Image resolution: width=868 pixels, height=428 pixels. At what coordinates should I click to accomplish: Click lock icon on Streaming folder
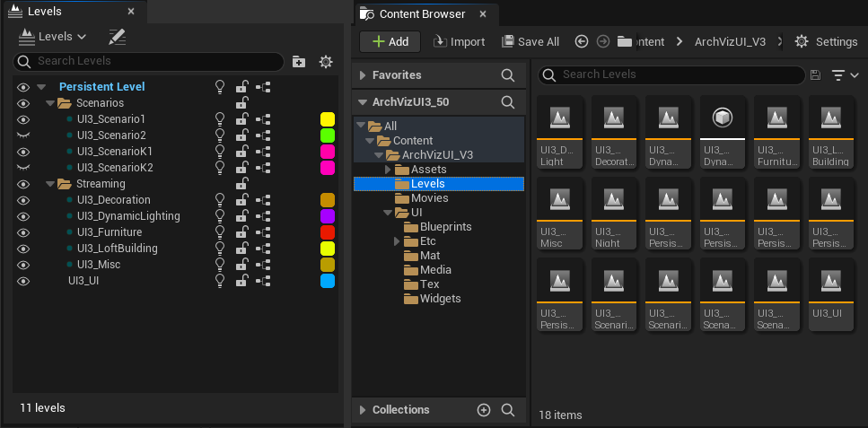tap(241, 184)
